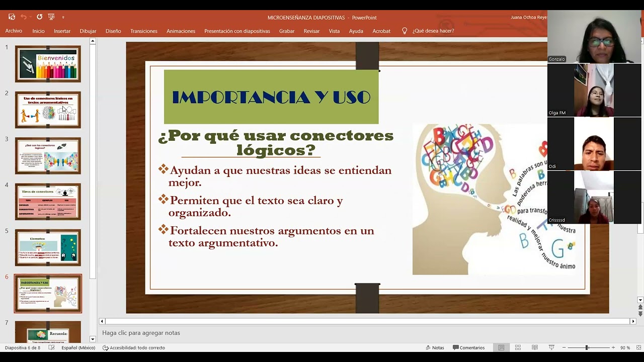Click the ¿Qué desea hacer? search field
The width and height of the screenshot is (644, 362).
coord(433,31)
